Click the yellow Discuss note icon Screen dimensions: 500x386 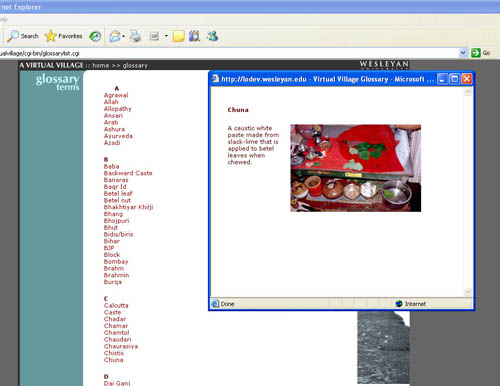pyautogui.click(x=179, y=36)
